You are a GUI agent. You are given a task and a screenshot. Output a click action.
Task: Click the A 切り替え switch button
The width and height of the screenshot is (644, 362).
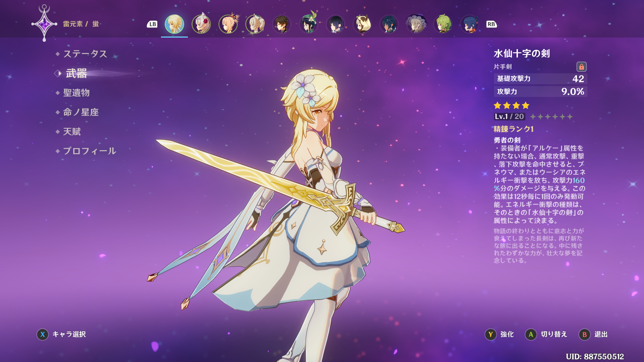[x=546, y=335]
